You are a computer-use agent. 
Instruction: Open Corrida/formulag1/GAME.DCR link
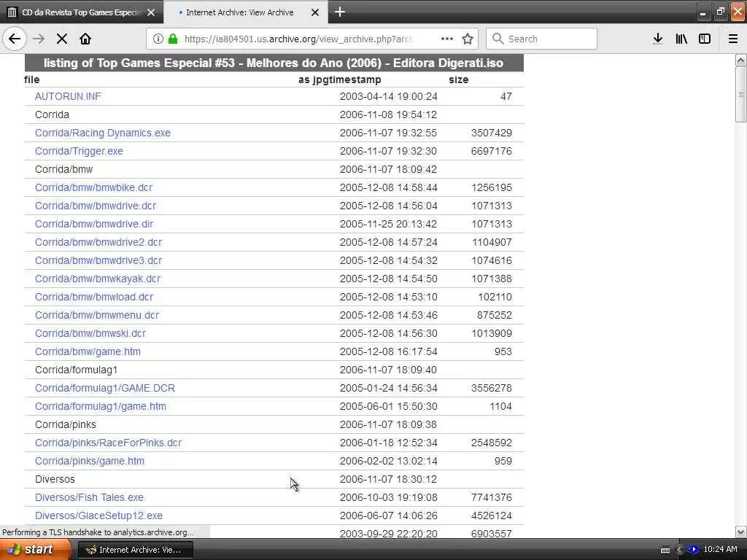pyautogui.click(x=105, y=388)
